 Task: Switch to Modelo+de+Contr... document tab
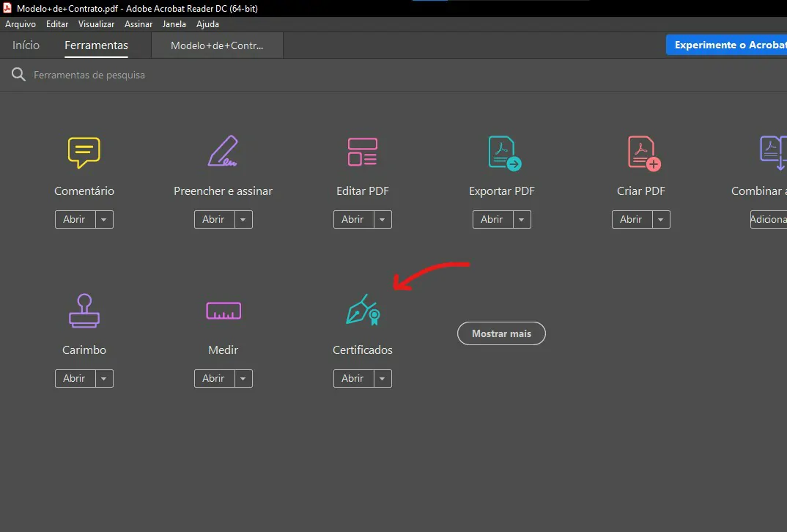[217, 45]
